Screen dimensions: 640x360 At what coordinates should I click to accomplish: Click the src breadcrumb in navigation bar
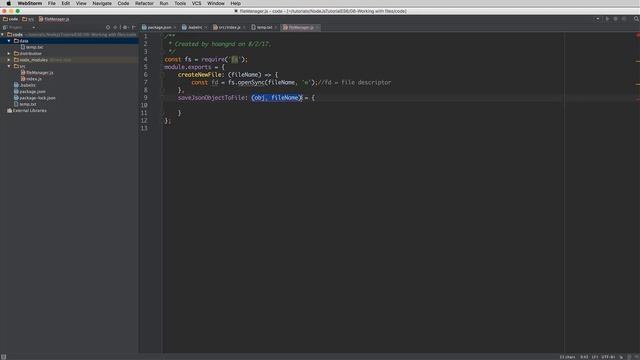28,19
